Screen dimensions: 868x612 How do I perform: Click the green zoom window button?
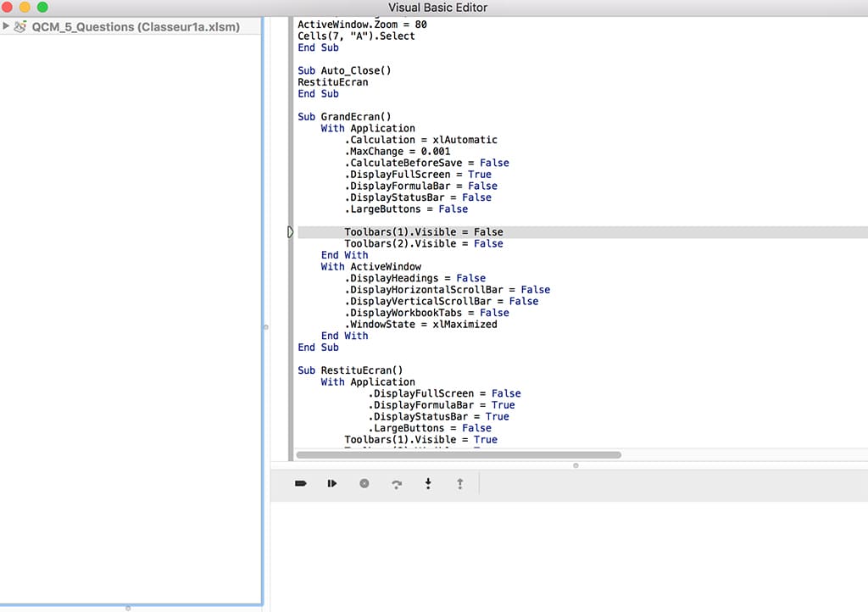pos(42,8)
